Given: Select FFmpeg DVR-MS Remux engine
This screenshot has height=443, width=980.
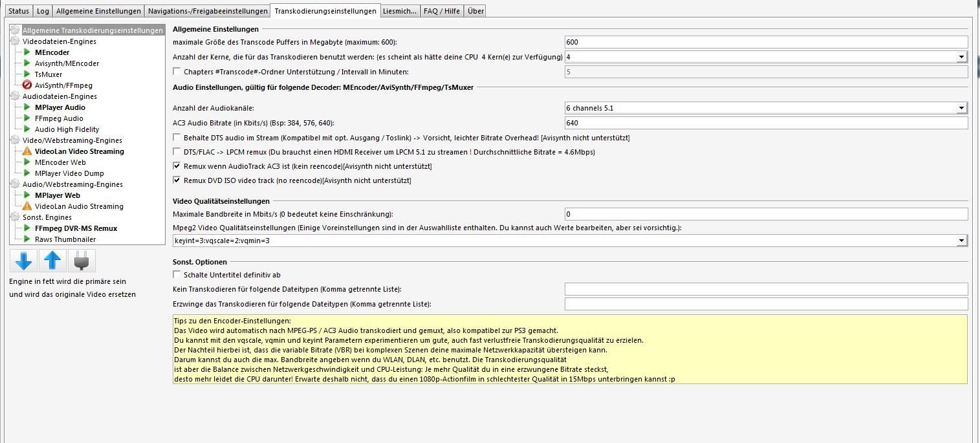Looking at the screenshot, I should pyautogui.click(x=76, y=228).
